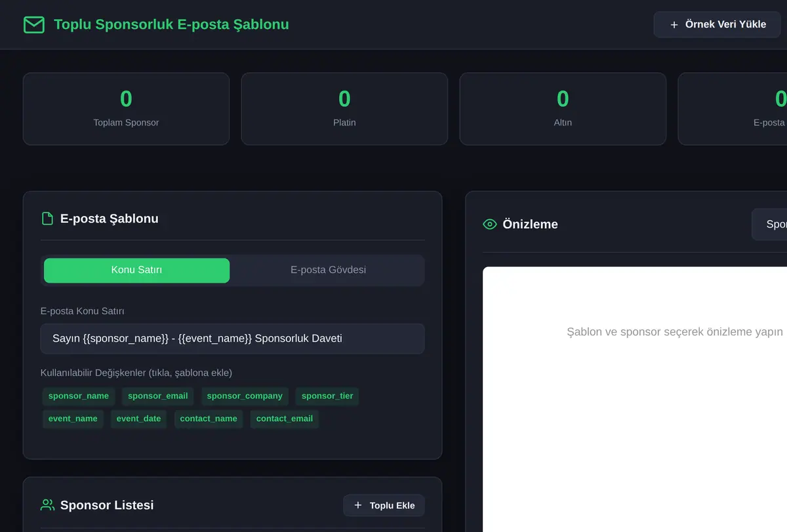Switch to the Konu Satırı tab
The height and width of the screenshot is (532, 787).
tap(136, 270)
